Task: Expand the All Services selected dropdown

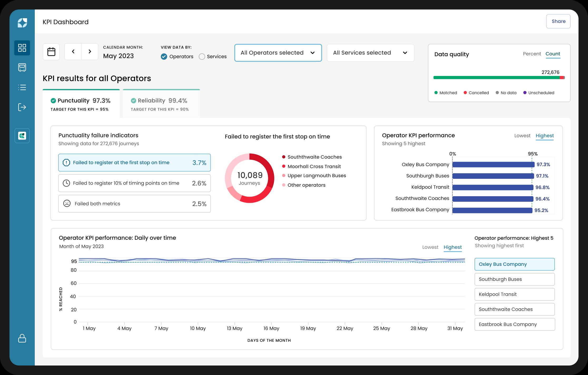Action: click(370, 53)
